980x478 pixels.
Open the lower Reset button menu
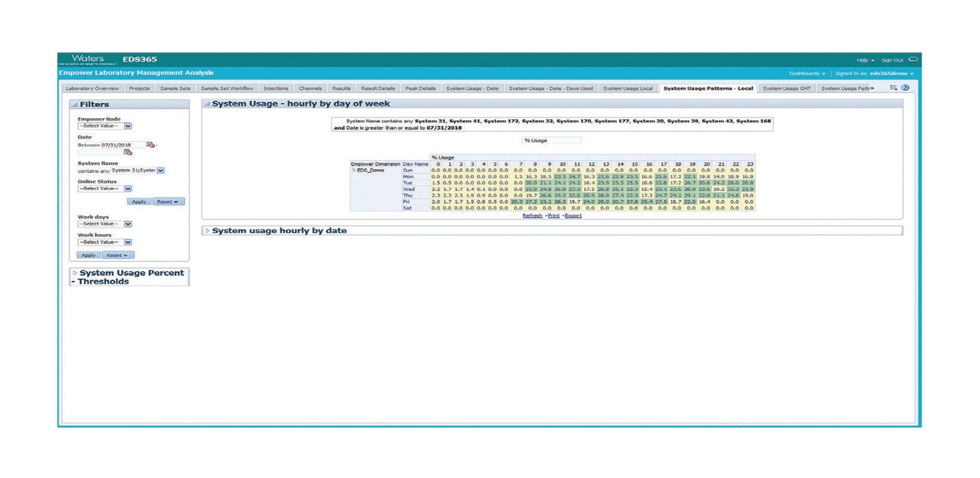pyautogui.click(x=118, y=255)
